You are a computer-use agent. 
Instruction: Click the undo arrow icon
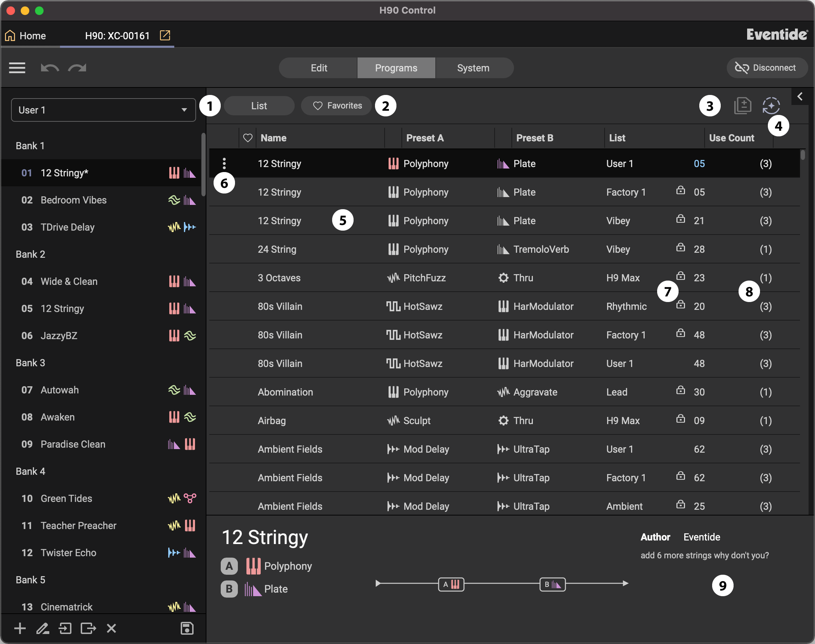[x=50, y=68]
